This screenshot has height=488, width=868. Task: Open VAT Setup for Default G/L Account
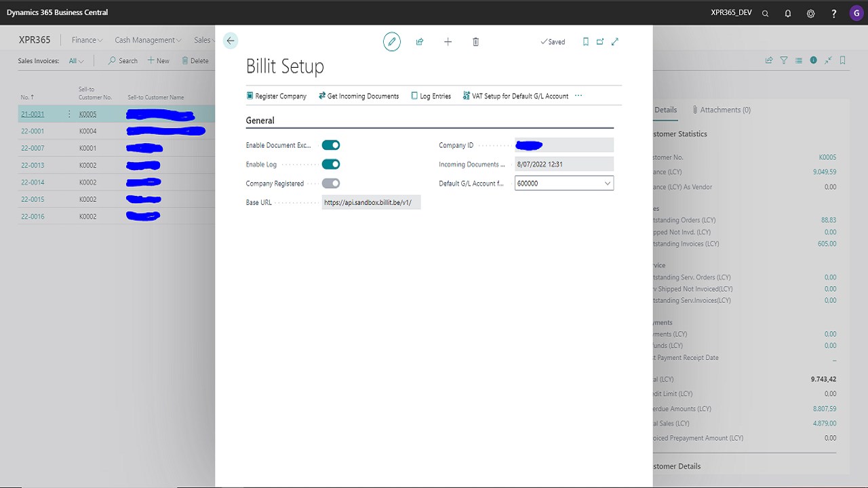coord(515,96)
